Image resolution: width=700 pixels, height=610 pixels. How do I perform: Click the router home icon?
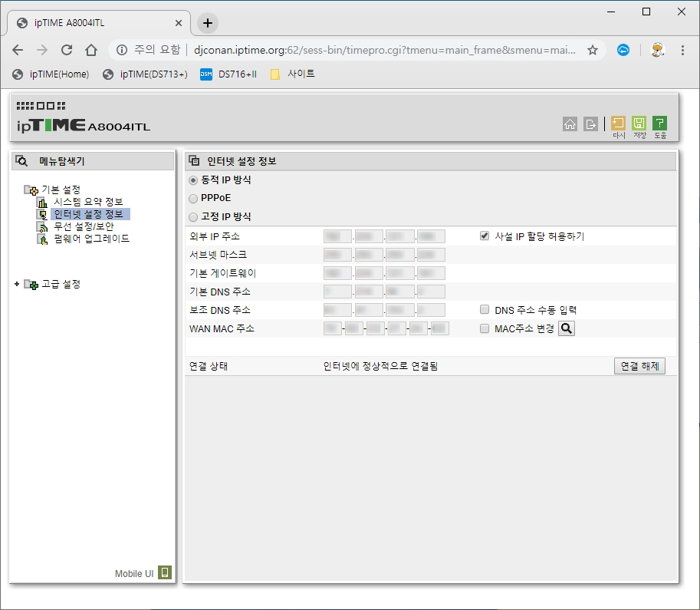[570, 124]
